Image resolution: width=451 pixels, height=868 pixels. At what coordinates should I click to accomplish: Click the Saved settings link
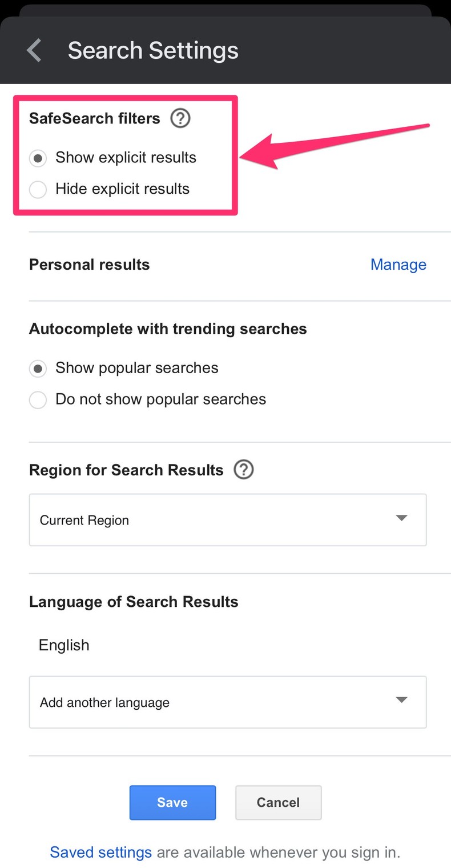tap(100, 852)
